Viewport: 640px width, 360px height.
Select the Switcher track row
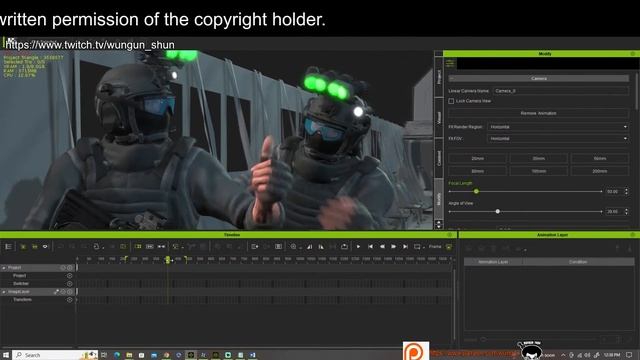click(x=38, y=284)
